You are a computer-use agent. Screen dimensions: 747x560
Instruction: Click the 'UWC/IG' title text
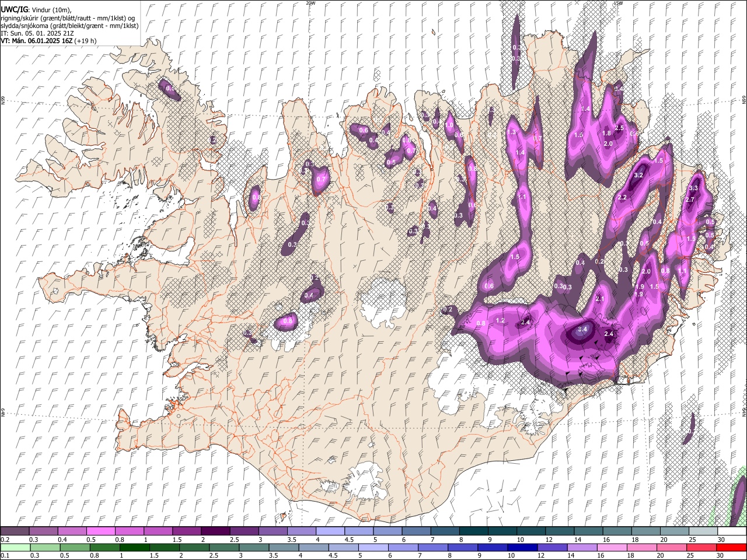[14, 9]
